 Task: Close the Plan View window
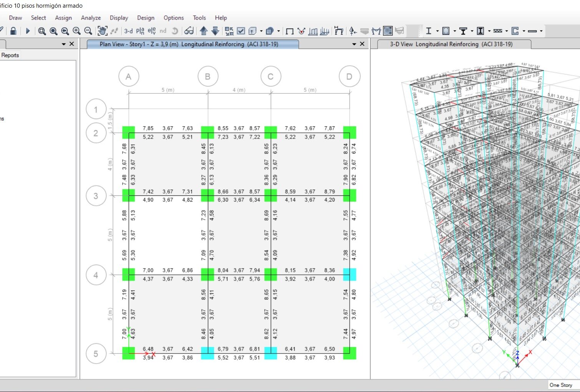[x=362, y=44]
